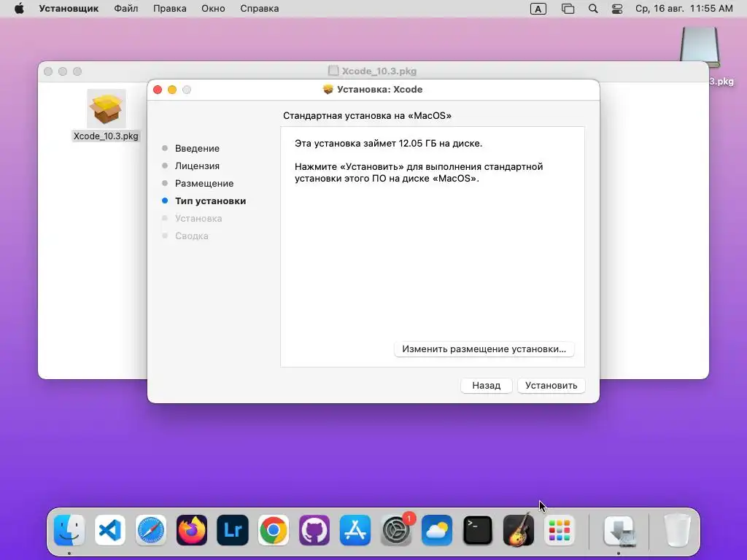Close the Xcode_10.3.pkg Finder window
747x560 pixels.
click(x=48, y=71)
